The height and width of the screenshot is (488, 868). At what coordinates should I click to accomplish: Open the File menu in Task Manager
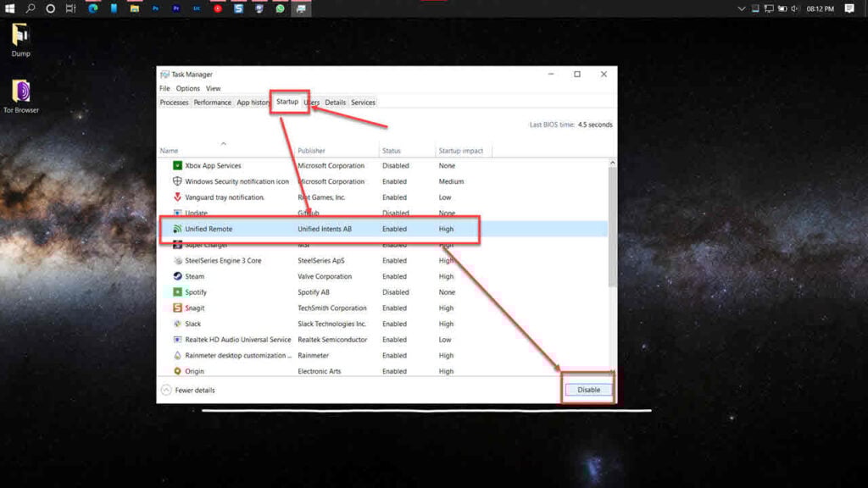pos(165,88)
